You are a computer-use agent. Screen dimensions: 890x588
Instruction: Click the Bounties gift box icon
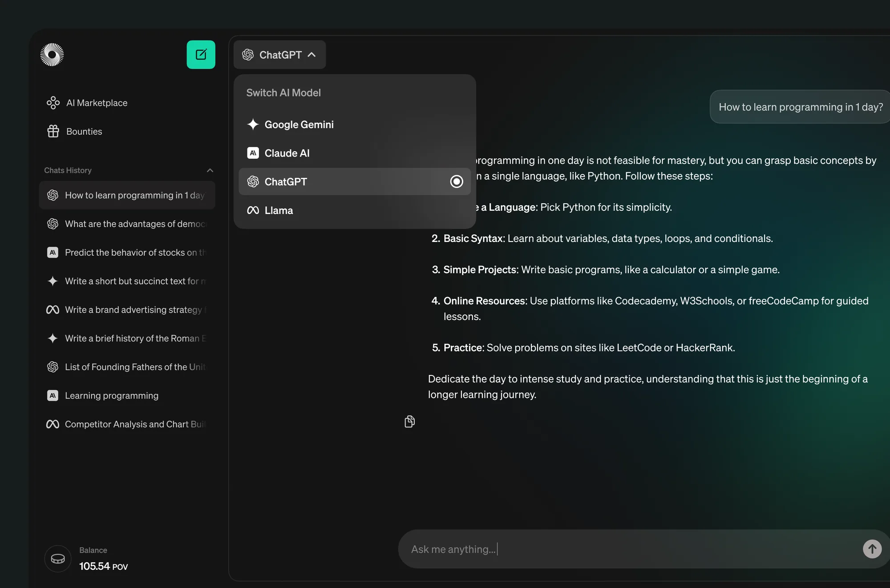tap(53, 131)
